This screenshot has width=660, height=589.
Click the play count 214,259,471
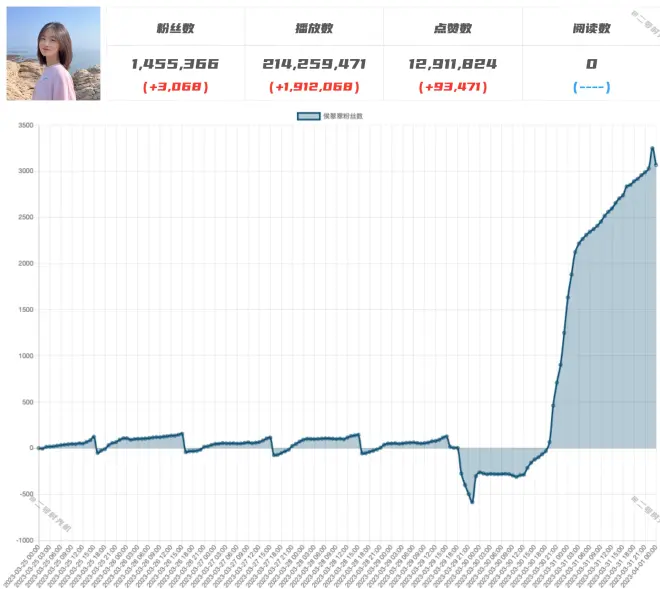tap(314, 63)
